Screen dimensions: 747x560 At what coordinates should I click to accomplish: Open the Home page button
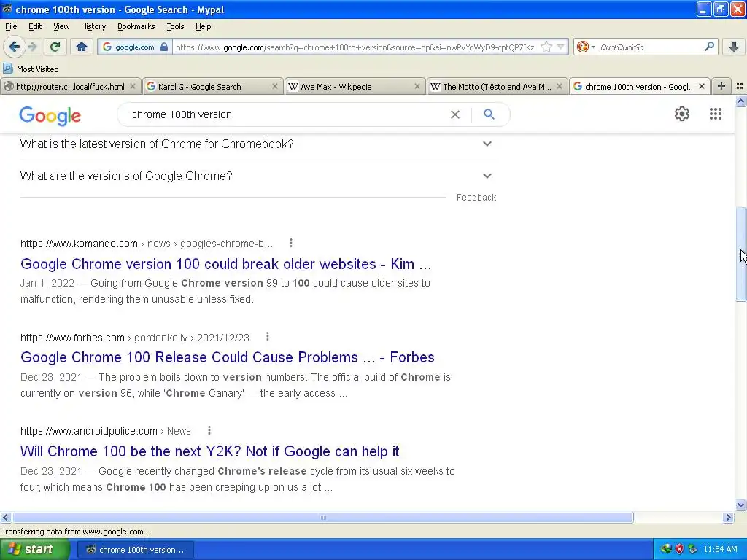[x=82, y=47]
